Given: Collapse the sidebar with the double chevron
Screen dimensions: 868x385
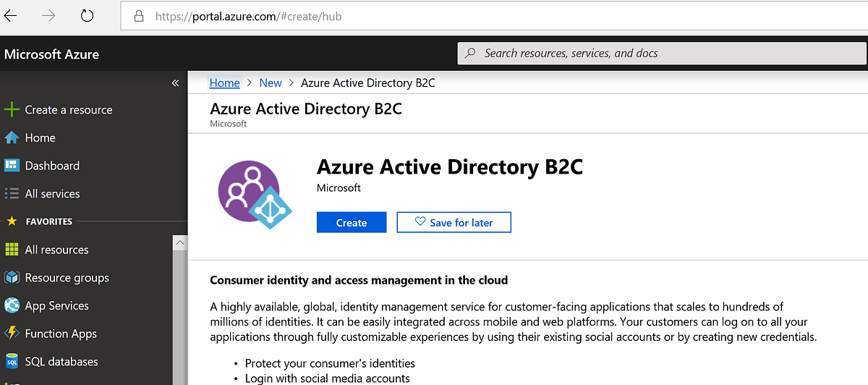Looking at the screenshot, I should [175, 83].
